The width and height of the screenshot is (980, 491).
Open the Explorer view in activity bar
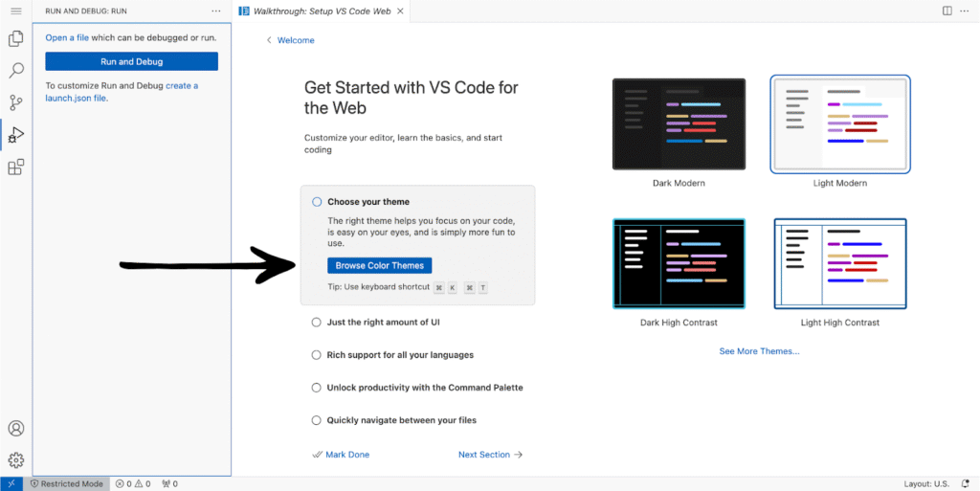(16, 39)
